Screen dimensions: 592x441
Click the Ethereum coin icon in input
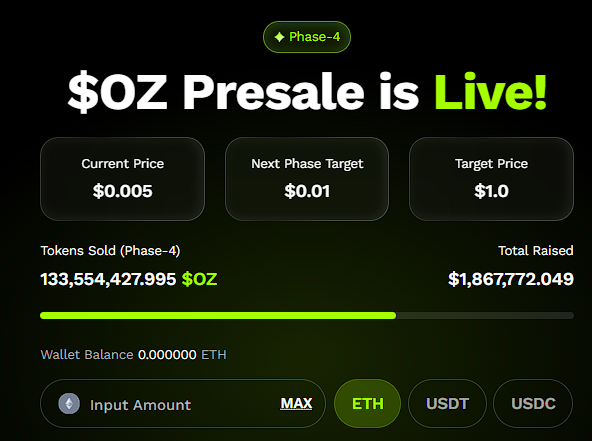point(69,404)
